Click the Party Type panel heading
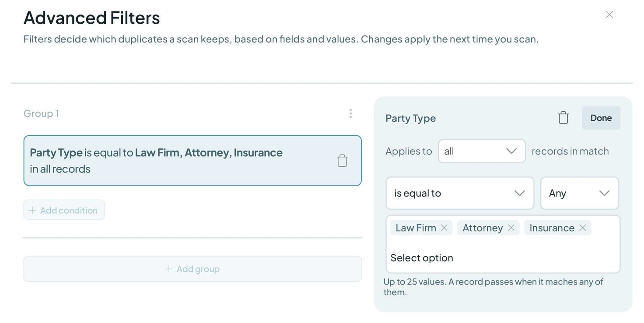644x323 pixels. point(410,118)
